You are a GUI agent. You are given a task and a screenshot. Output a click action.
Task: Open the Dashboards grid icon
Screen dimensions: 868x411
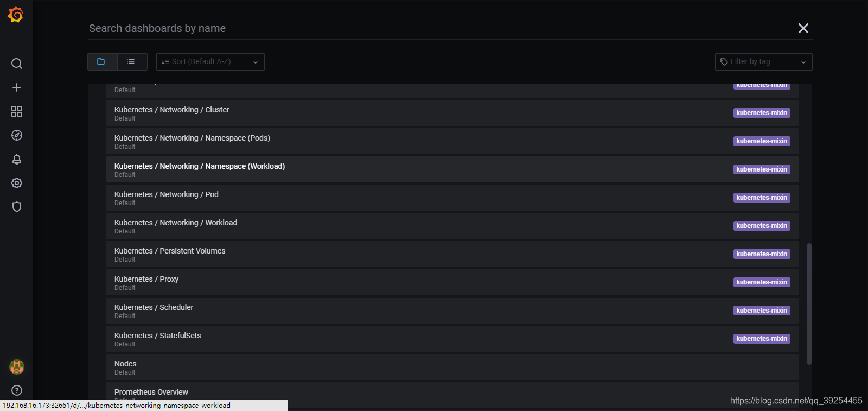[x=17, y=111]
